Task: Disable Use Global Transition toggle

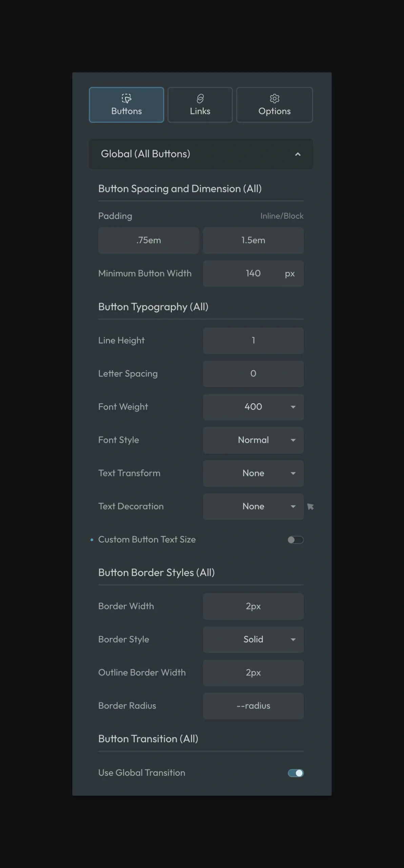Action: (x=295, y=773)
